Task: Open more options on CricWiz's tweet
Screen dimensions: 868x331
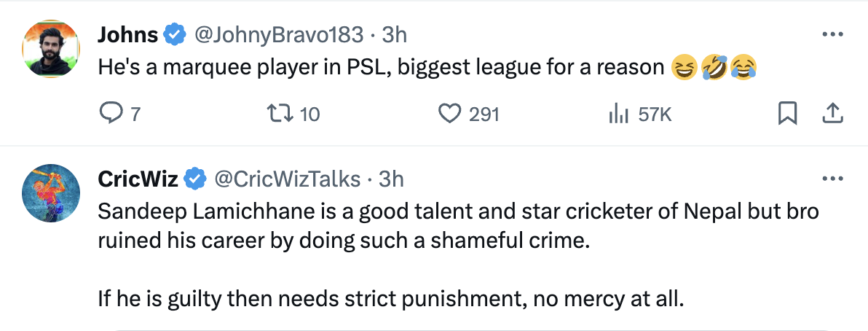Action: [832, 178]
